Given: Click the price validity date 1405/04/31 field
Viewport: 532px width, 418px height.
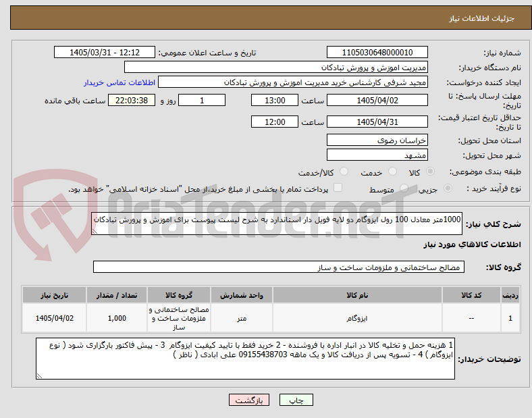Looking at the screenshot, I should pyautogui.click(x=377, y=122).
